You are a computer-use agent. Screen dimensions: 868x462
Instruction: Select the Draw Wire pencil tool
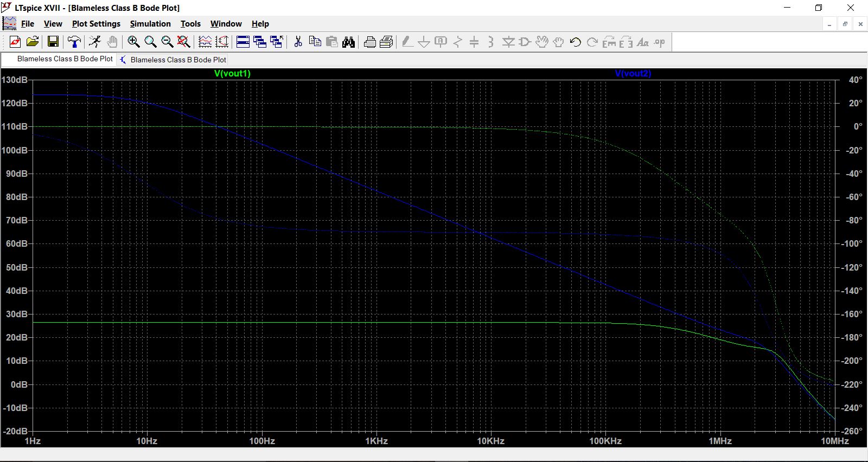click(x=407, y=42)
